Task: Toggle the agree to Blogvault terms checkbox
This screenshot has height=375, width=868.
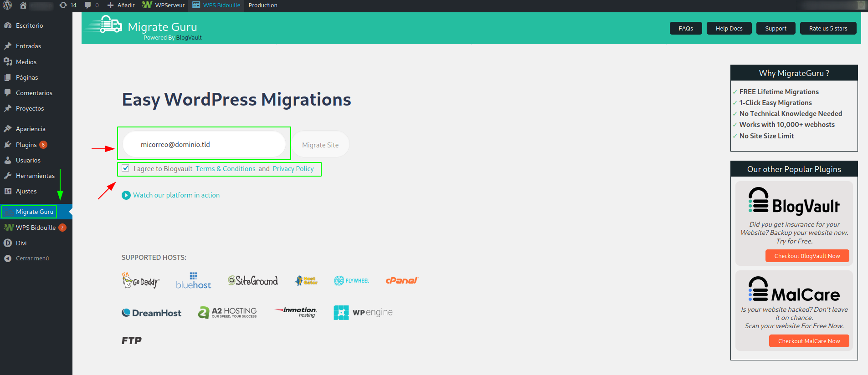Action: click(126, 168)
